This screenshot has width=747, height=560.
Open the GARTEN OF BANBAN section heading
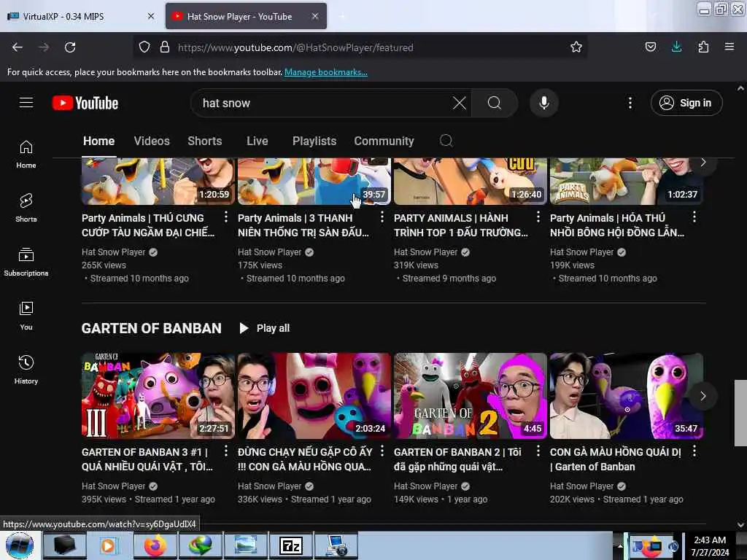click(x=152, y=328)
